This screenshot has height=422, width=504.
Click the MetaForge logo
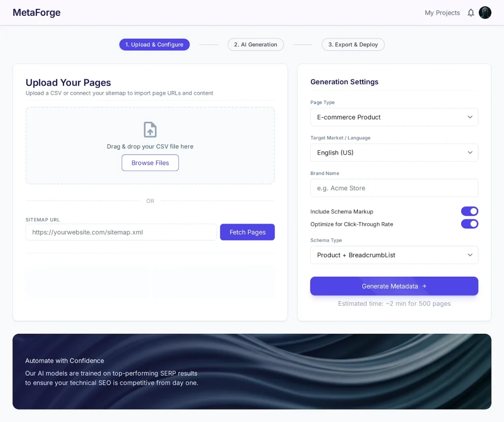(x=36, y=12)
